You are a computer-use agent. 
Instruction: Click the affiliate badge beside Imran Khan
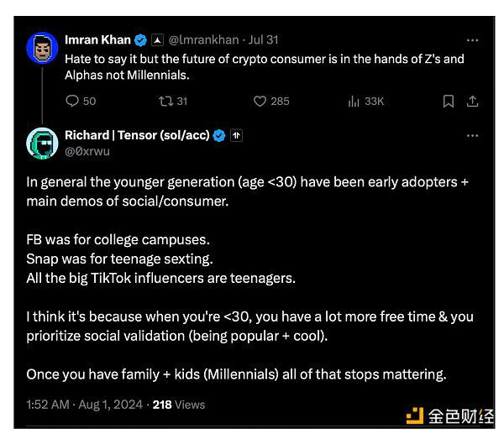click(156, 39)
